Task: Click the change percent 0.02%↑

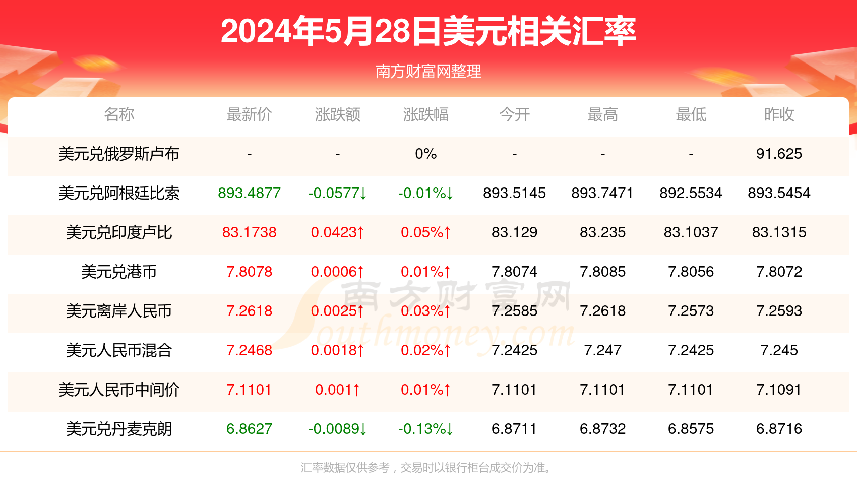Action: (426, 350)
